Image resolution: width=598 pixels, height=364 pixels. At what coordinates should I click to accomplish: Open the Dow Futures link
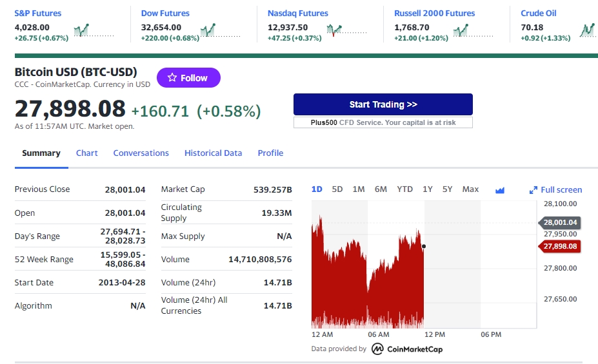(x=165, y=14)
